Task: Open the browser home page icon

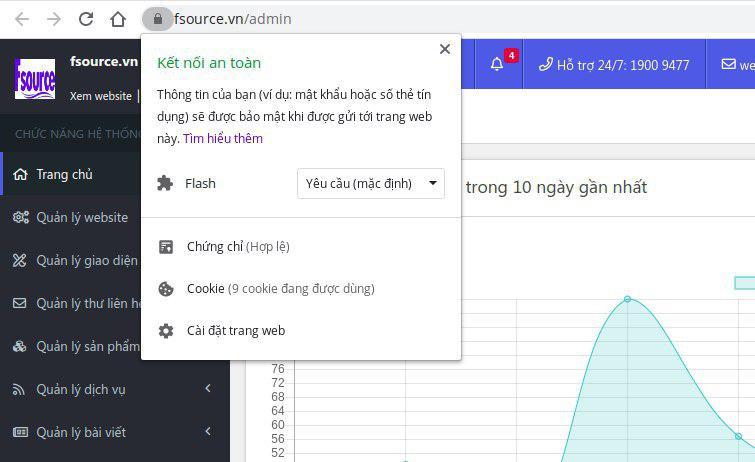Action: click(118, 19)
